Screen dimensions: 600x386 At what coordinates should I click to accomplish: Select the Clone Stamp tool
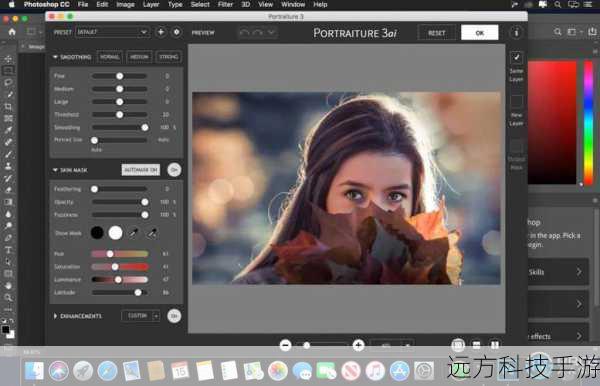point(8,166)
